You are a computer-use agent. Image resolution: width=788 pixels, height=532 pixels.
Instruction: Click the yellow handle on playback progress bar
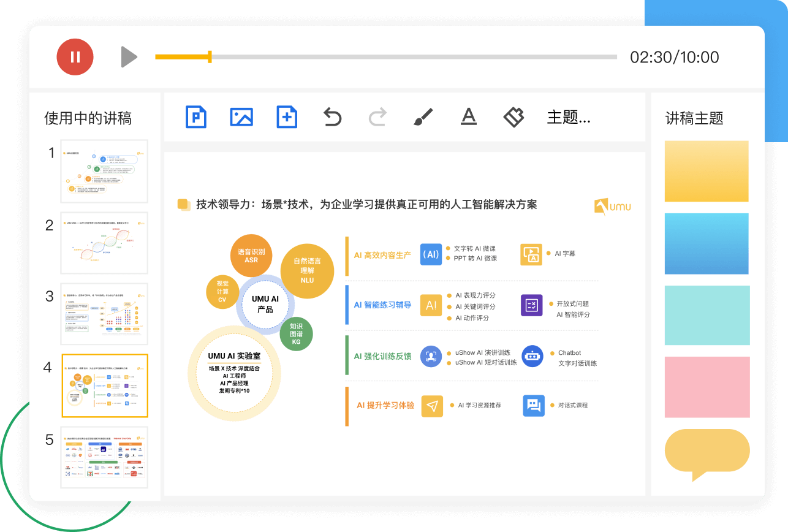coord(210,57)
